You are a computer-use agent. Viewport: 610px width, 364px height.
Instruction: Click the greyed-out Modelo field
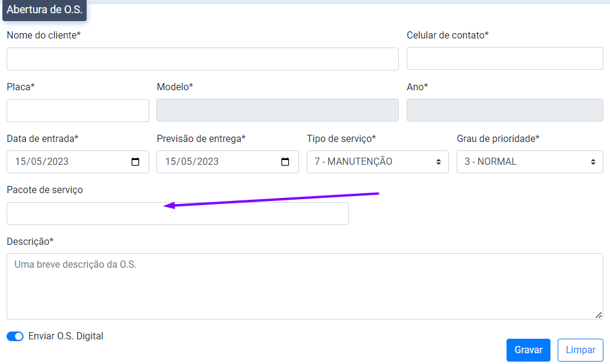tap(277, 111)
